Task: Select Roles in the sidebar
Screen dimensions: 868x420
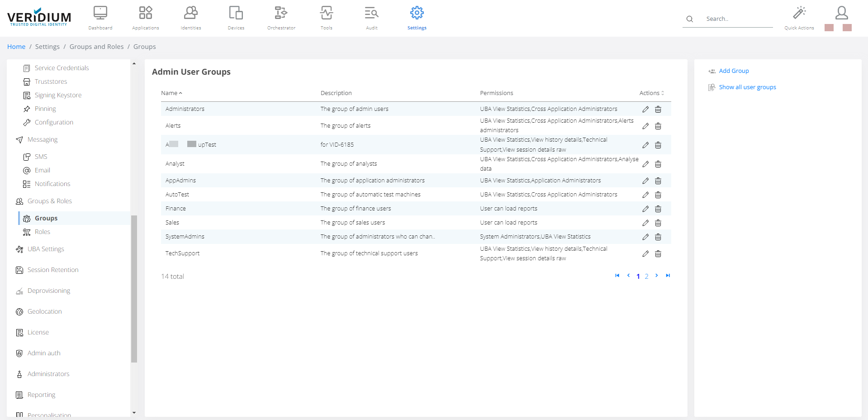Action: [42, 232]
